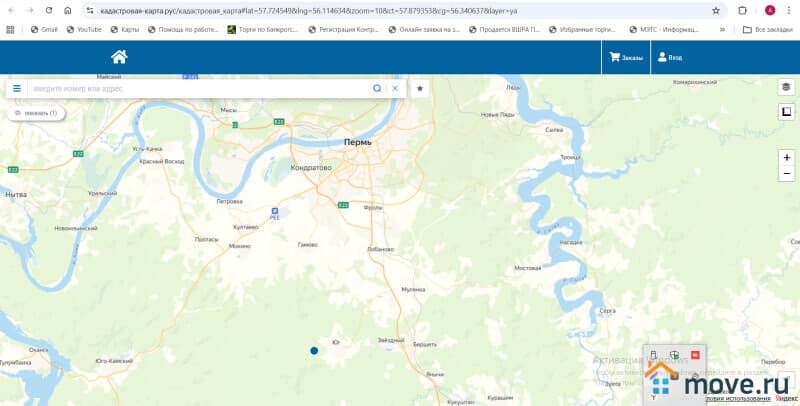Image resolution: width=800 pixels, height=406 pixels.
Task: Zoom in with the plus button
Action: tap(787, 158)
